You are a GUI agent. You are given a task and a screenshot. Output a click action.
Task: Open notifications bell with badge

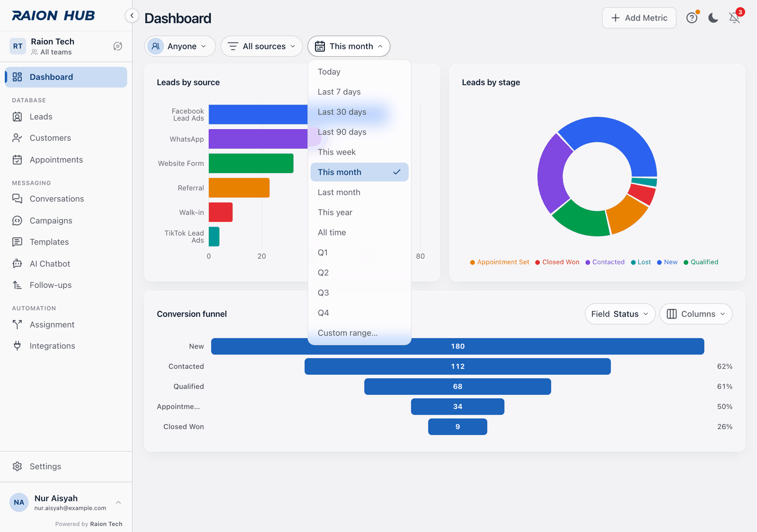click(734, 18)
